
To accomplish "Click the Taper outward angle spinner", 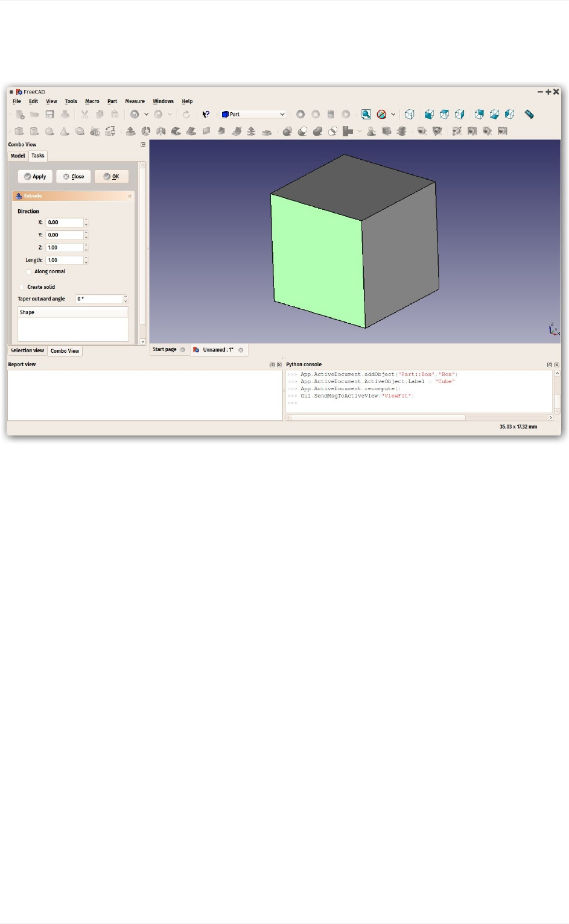I will 126,299.
